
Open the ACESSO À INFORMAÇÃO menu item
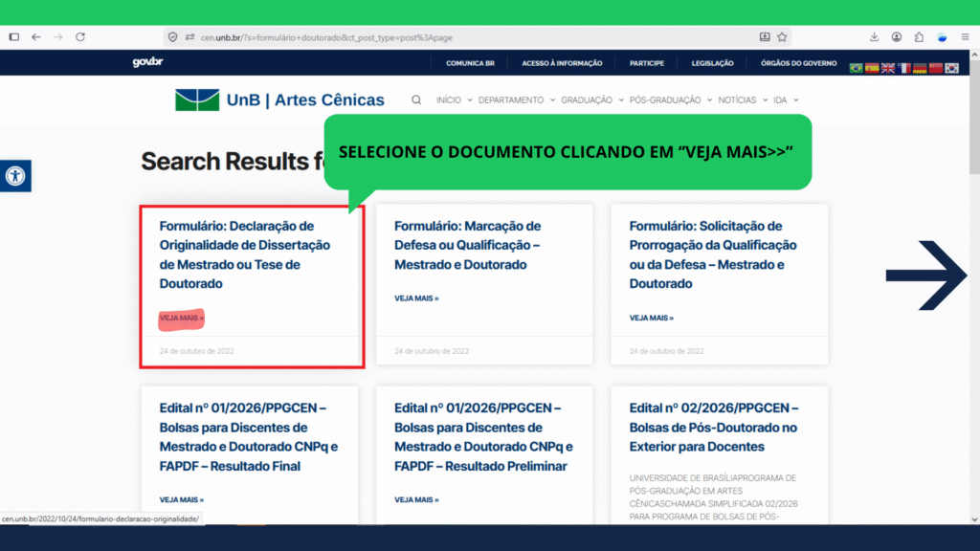562,63
